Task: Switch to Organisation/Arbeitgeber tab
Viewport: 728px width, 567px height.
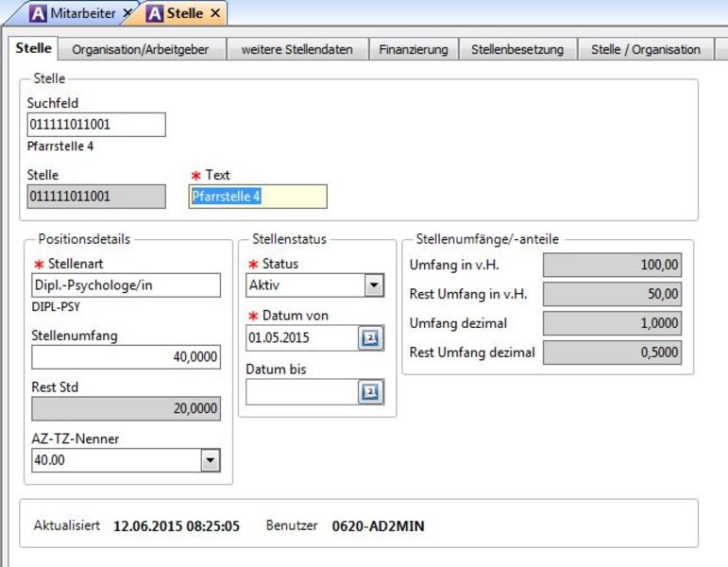Action: [x=140, y=49]
